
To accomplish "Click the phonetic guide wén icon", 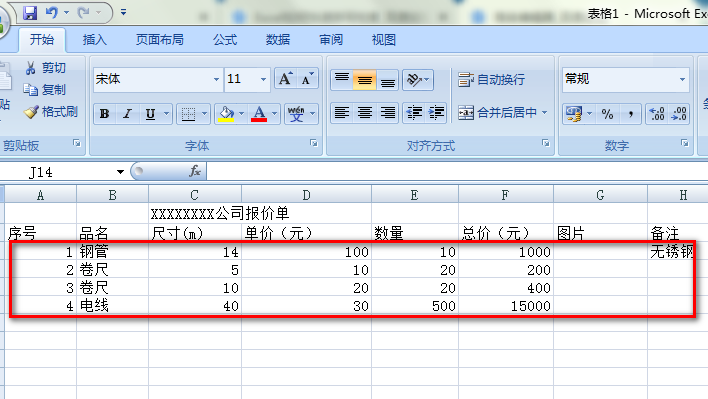I will (x=296, y=114).
